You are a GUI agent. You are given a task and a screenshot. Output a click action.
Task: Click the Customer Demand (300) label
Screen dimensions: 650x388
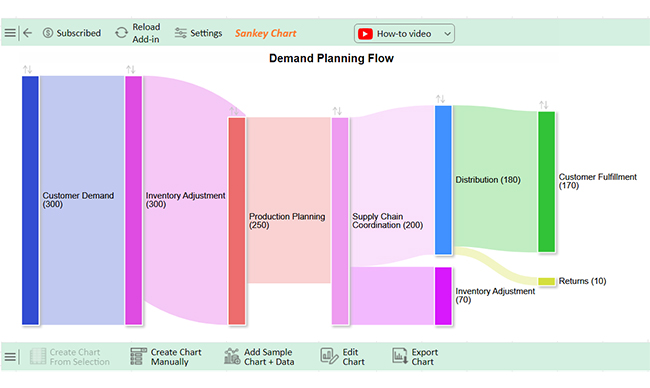pos(78,200)
